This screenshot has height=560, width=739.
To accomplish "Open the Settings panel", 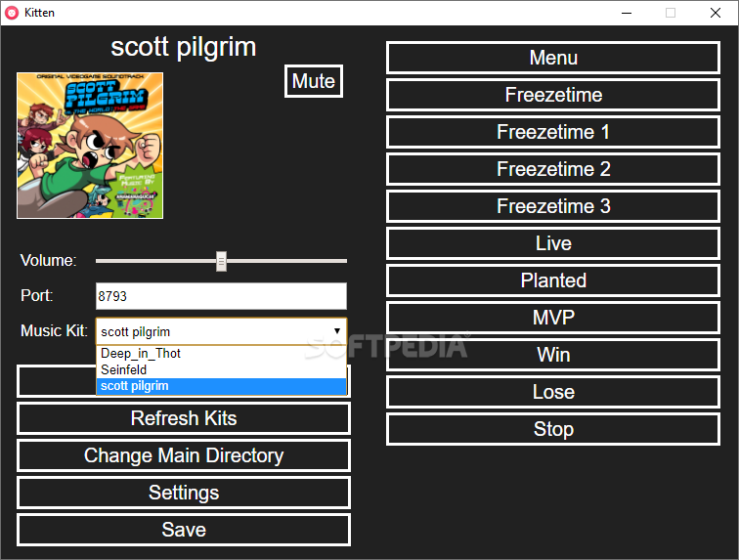I will [x=184, y=493].
